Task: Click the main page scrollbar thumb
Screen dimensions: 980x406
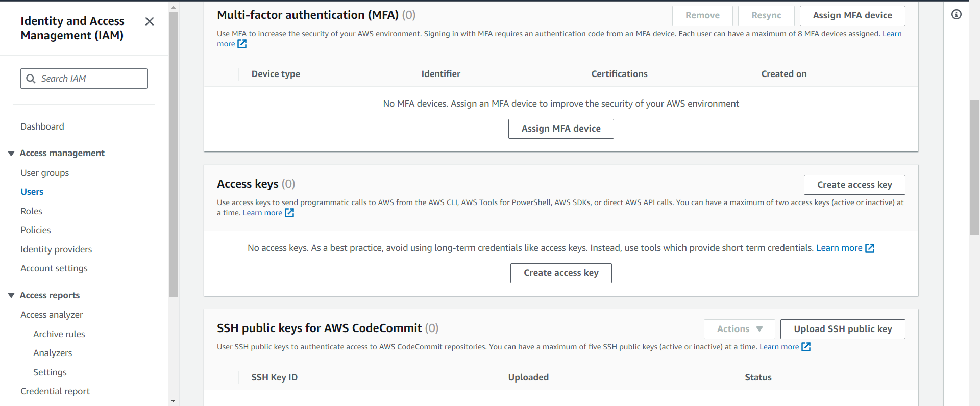Action: (x=974, y=167)
